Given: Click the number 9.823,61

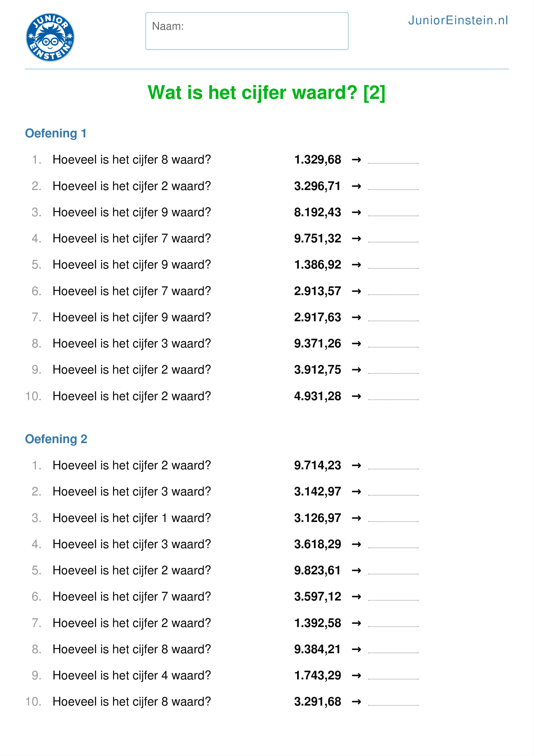Looking at the screenshot, I should 318,570.
